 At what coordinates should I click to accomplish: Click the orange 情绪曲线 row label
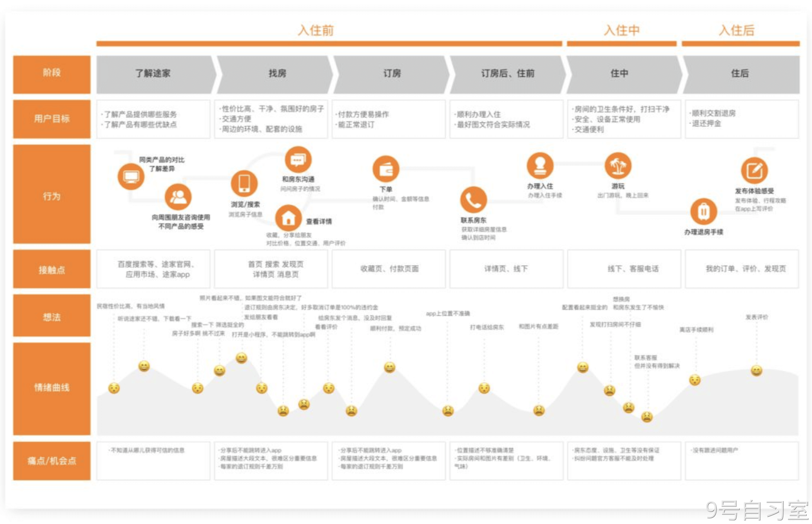(x=52, y=389)
